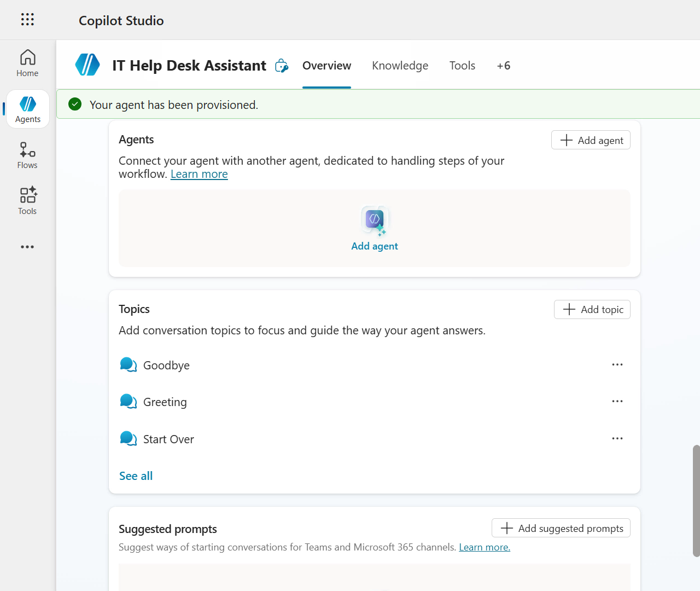Screen dimensions: 700x591
Task: Switch to the Knowledge tab
Action: (400, 66)
